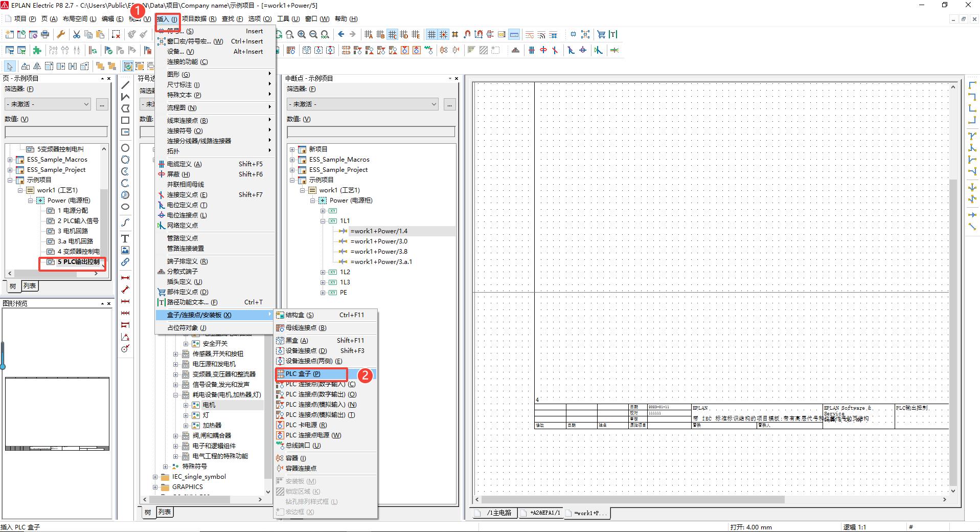Viewport: 980px width, 532px height.
Task: Click the top-left corner connection symbol
Action: click(x=972, y=85)
